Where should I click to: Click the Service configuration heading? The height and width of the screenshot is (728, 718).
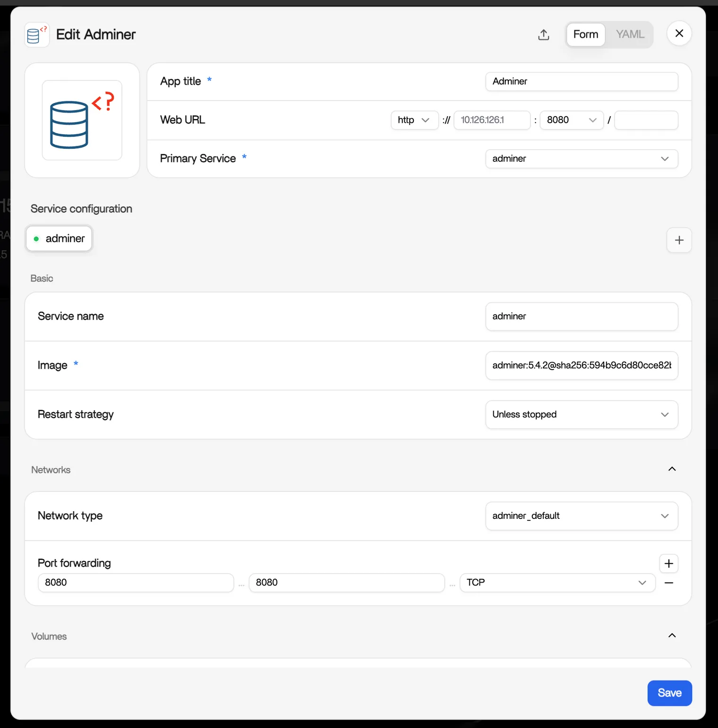click(x=81, y=209)
